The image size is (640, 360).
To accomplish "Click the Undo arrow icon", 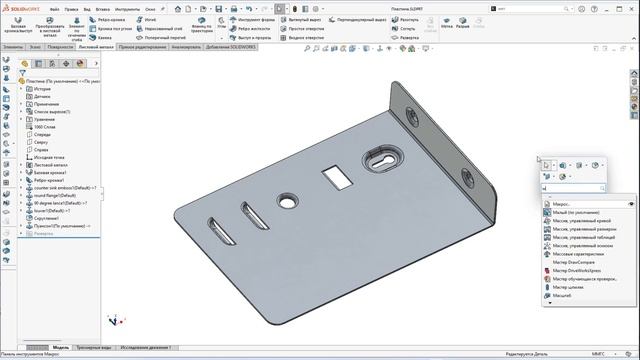I will point(249,9).
